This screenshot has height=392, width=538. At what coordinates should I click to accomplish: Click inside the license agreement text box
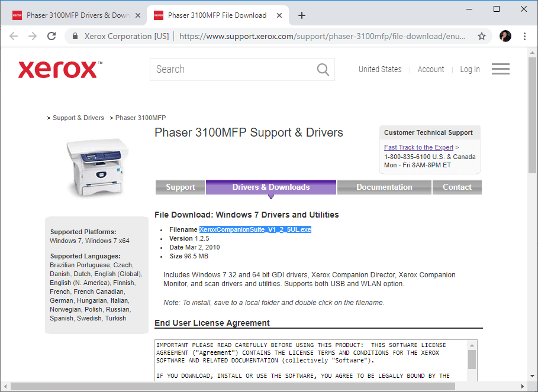(x=311, y=360)
